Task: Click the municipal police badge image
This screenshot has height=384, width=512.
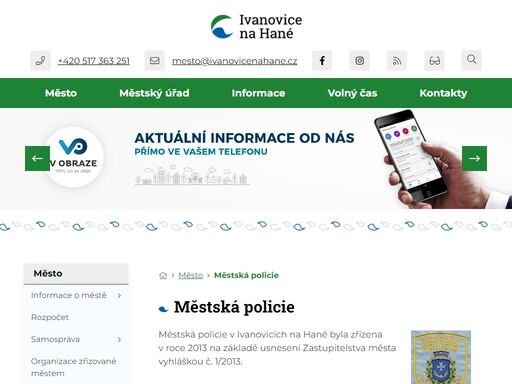Action: [x=441, y=357]
